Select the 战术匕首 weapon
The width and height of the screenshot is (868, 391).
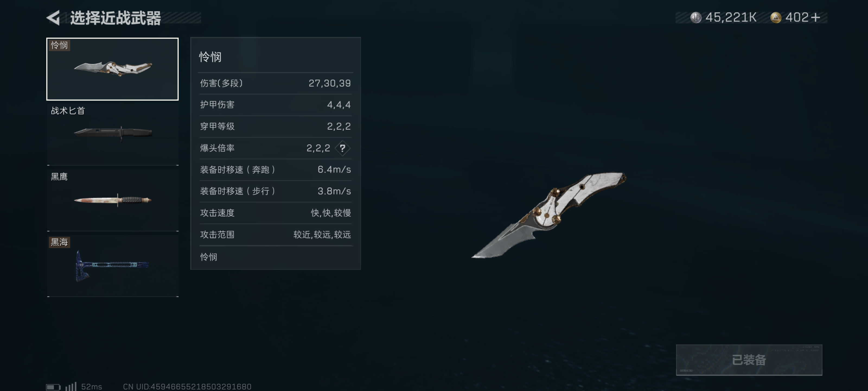tap(113, 134)
